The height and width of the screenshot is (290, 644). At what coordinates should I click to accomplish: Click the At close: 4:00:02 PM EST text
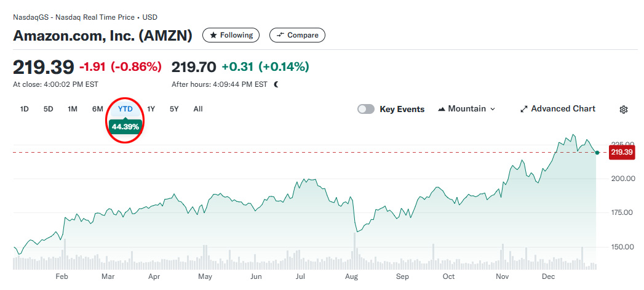pos(55,84)
